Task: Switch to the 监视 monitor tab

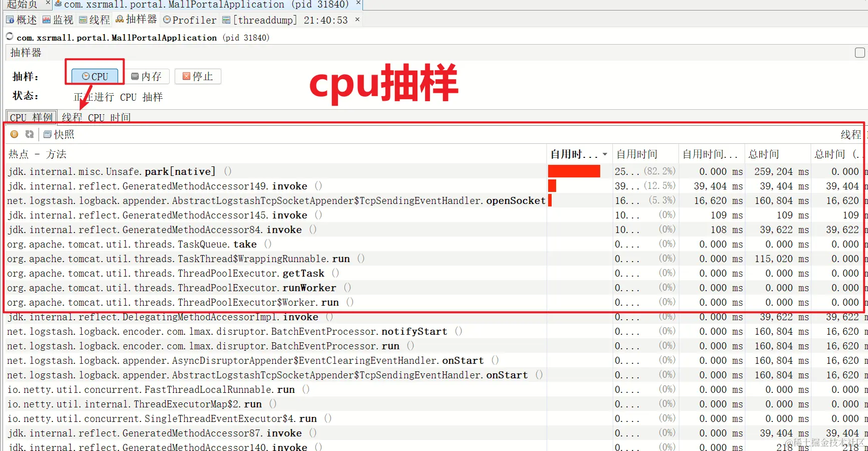Action: pyautogui.click(x=58, y=20)
